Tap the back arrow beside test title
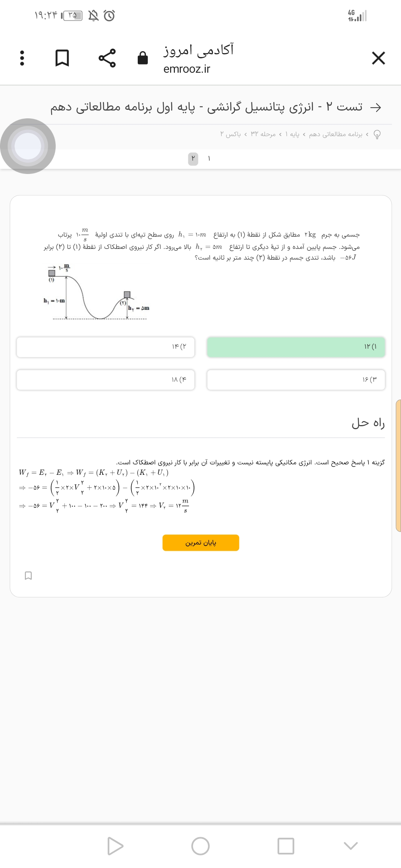Screen dimensions: 401x868 click(376, 108)
